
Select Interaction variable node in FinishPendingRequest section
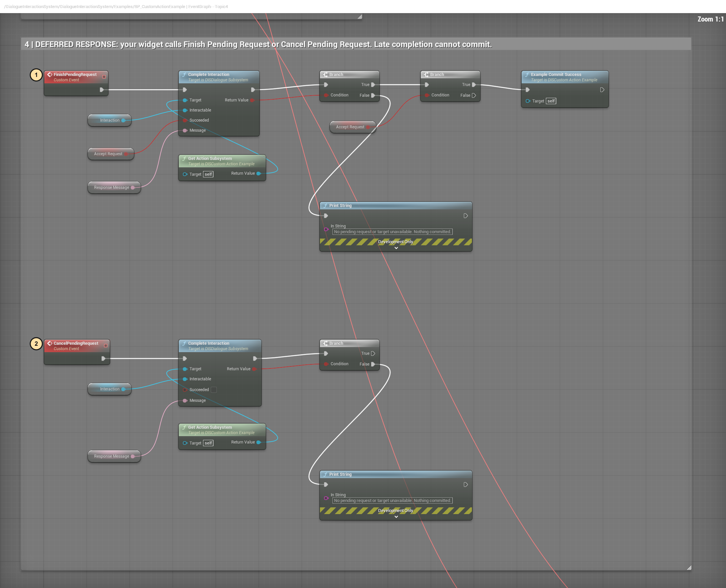pos(110,120)
